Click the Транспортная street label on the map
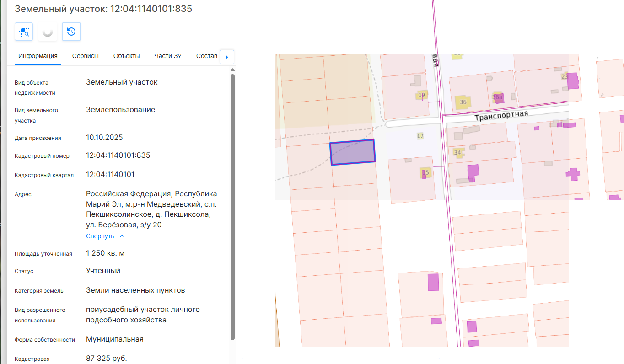Screen dimensions: 624x364 pos(501,115)
